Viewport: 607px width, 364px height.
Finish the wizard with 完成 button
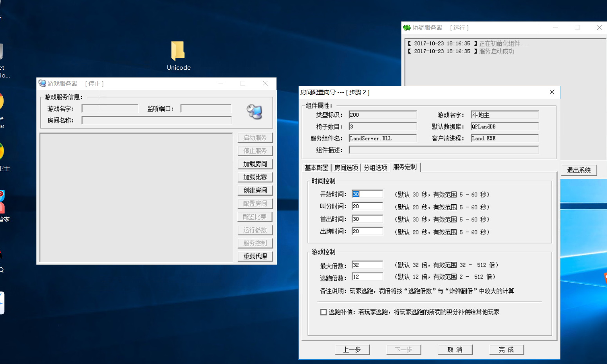point(506,350)
